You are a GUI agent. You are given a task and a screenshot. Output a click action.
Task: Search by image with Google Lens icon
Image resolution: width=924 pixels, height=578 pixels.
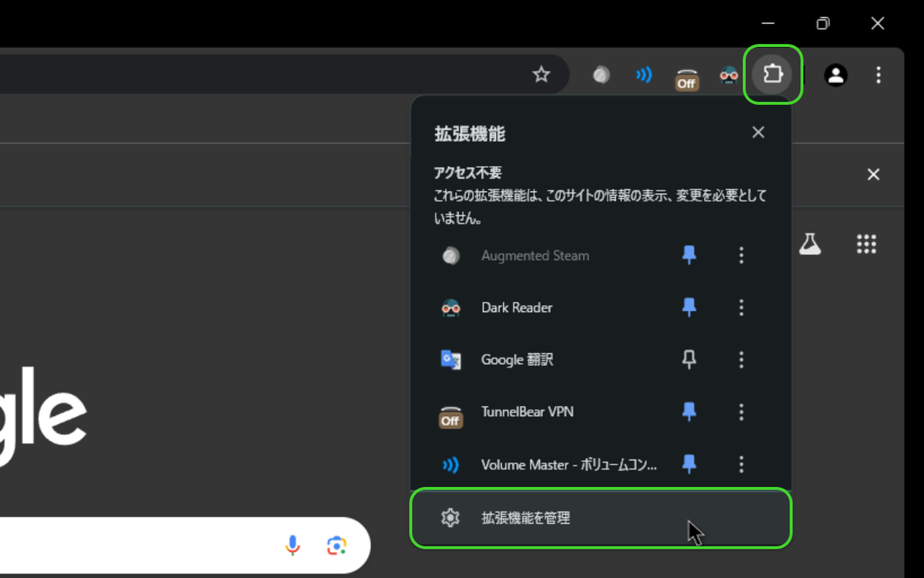click(x=336, y=546)
